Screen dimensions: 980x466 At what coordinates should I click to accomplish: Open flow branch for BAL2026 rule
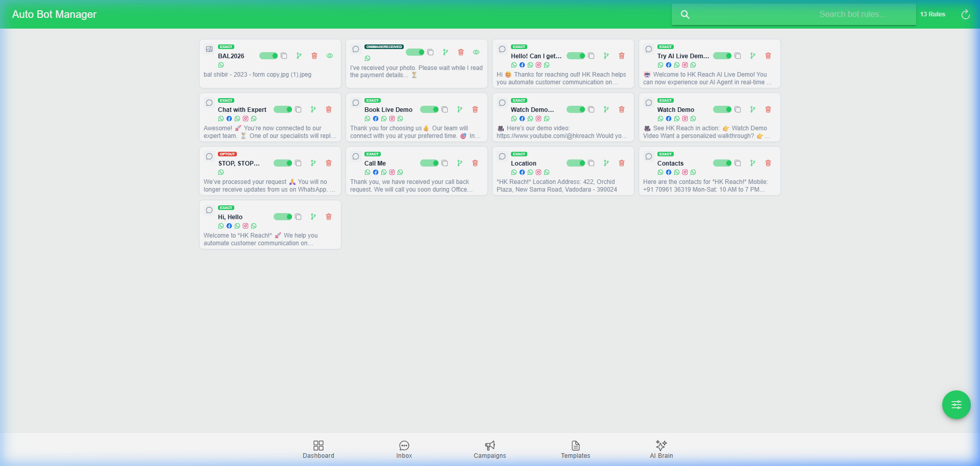click(x=299, y=56)
